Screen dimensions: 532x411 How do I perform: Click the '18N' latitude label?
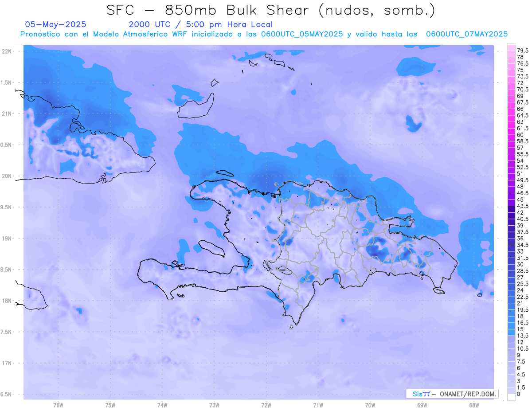(x=7, y=301)
